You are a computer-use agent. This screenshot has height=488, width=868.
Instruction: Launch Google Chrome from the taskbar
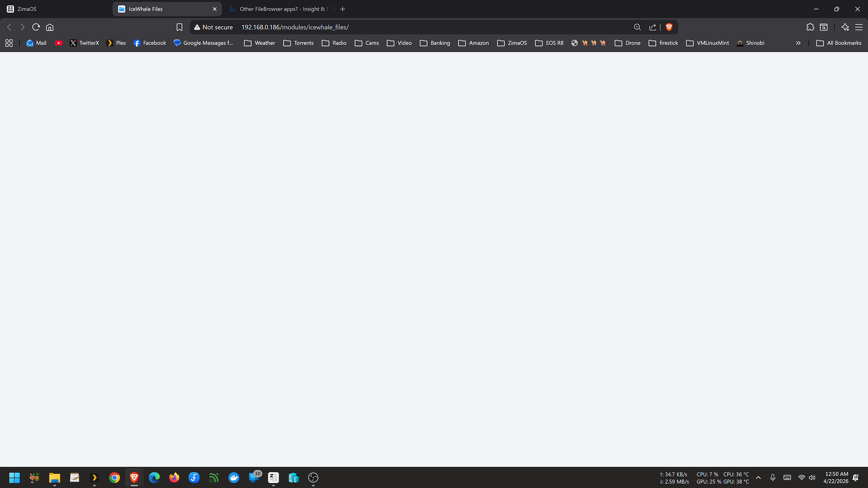click(114, 478)
